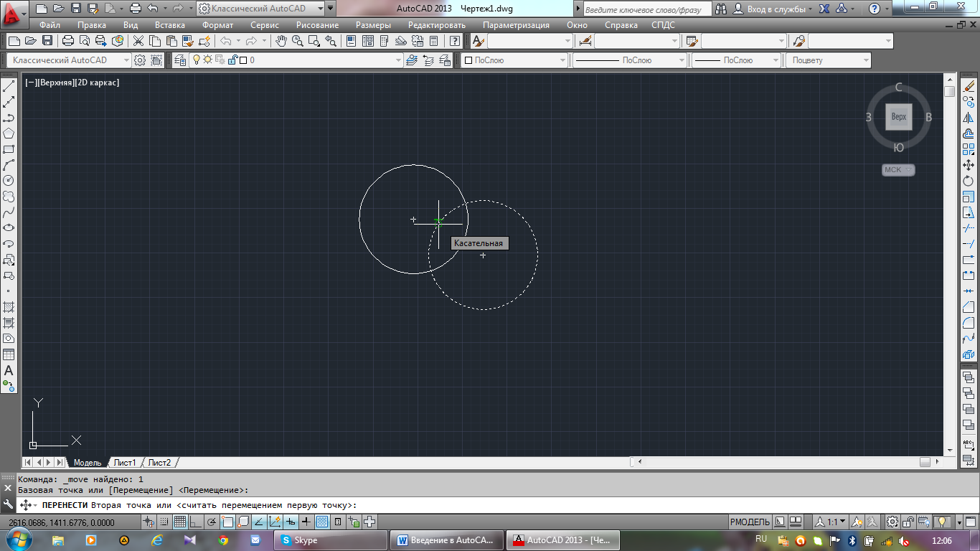Open the lineweight ПоСлою dropdown
The image size is (980, 551).
tap(736, 60)
